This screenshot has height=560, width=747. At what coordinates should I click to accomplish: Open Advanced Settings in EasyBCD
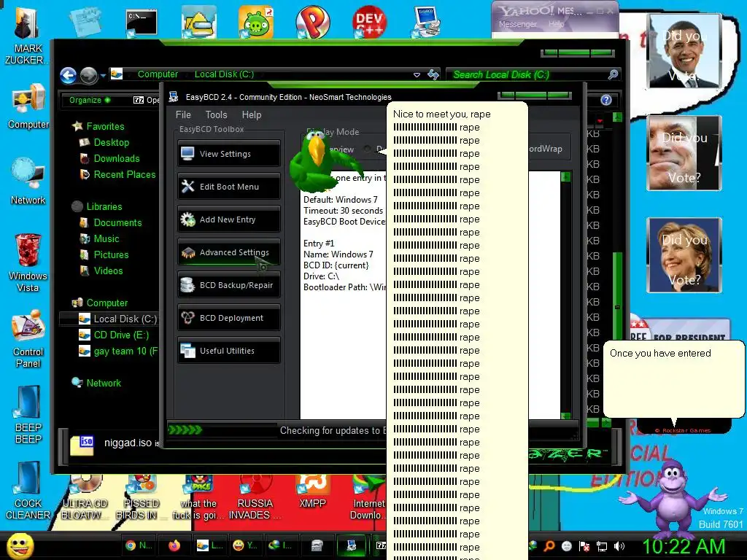(228, 252)
